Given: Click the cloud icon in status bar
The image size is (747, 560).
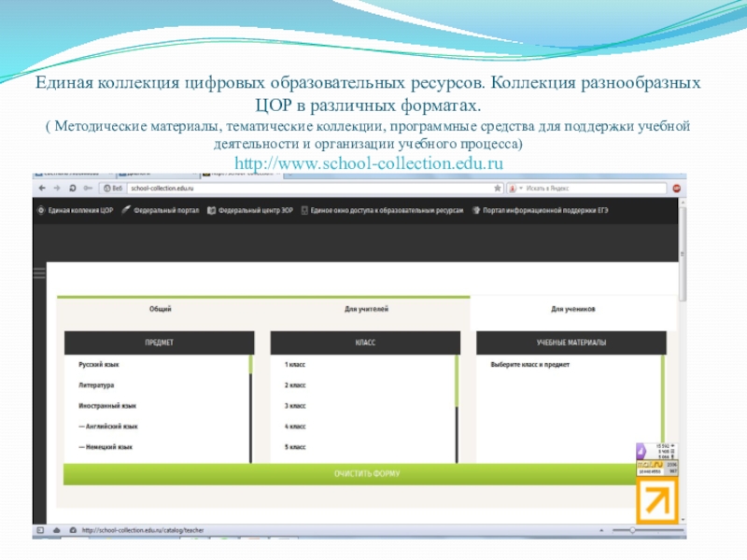Looking at the screenshot, I should tap(57, 530).
